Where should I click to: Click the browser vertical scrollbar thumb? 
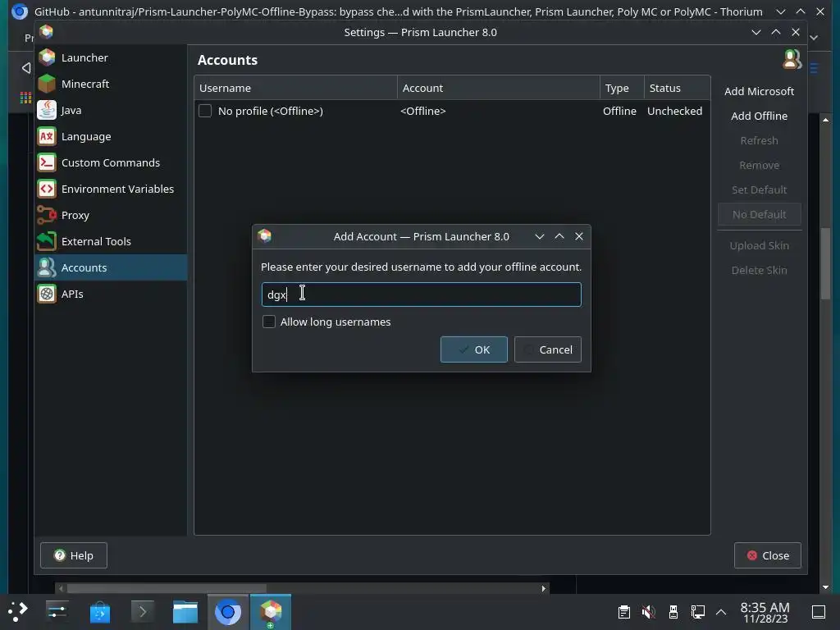[x=825, y=263]
